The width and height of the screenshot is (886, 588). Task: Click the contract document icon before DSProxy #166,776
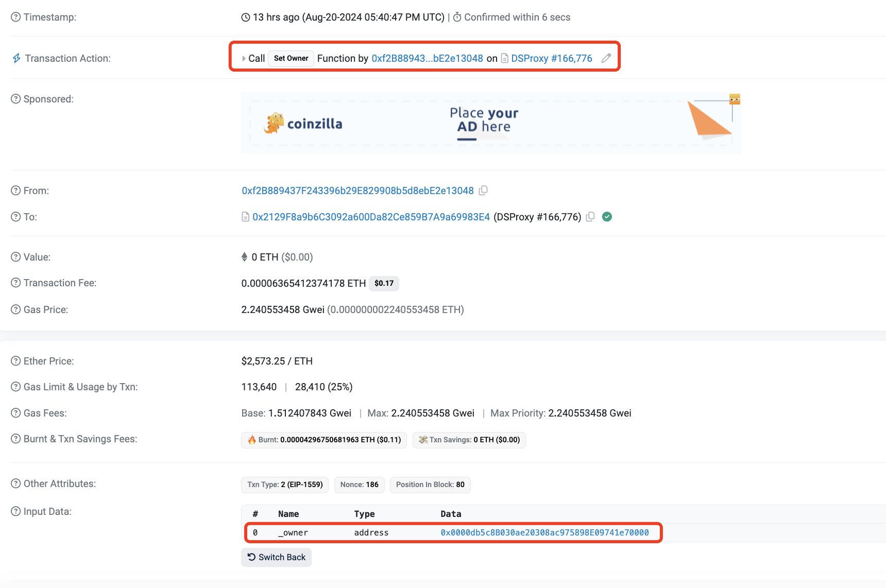click(x=505, y=59)
